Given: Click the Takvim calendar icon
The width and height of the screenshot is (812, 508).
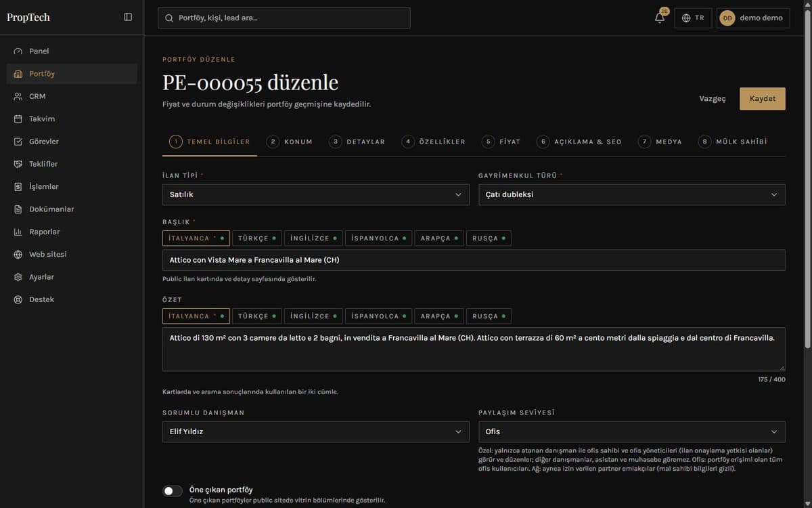Looking at the screenshot, I should [x=18, y=119].
